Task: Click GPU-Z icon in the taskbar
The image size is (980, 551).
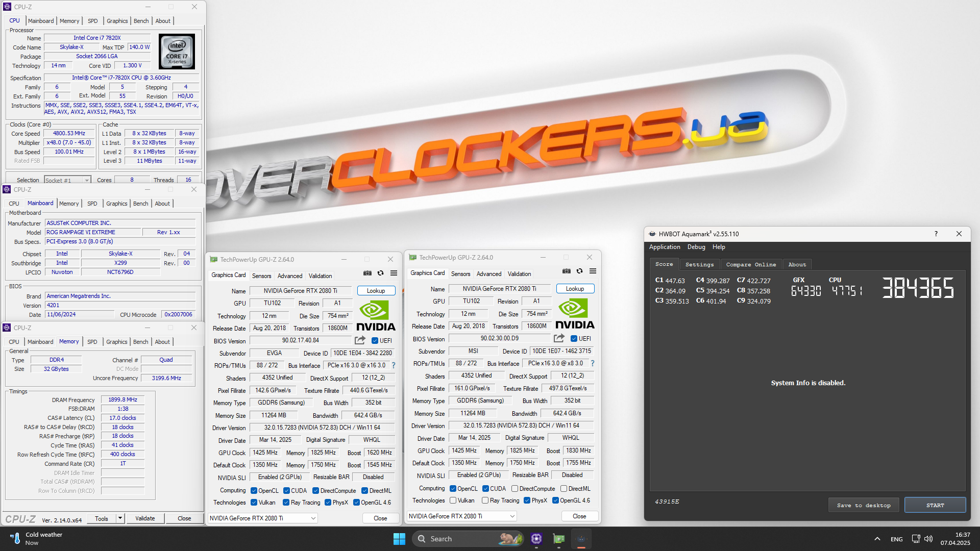Action: (x=559, y=539)
